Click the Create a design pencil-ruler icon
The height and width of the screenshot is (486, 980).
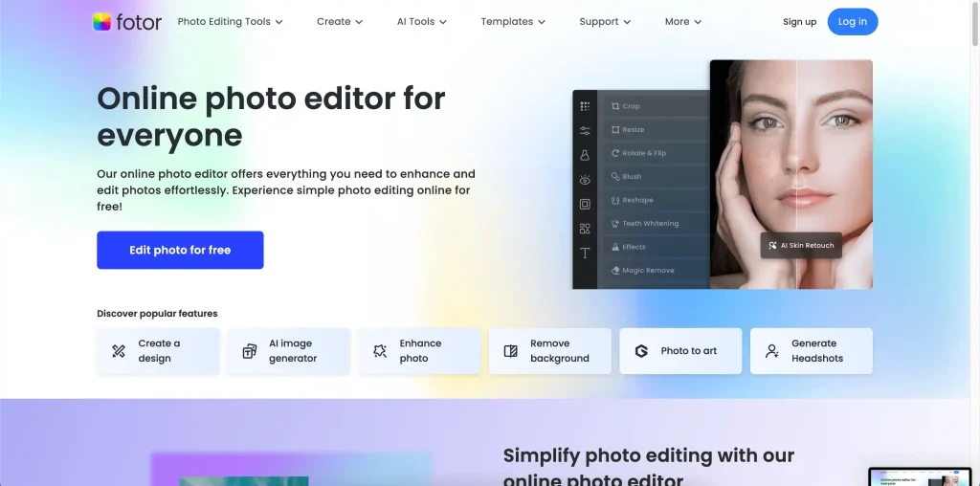(119, 351)
